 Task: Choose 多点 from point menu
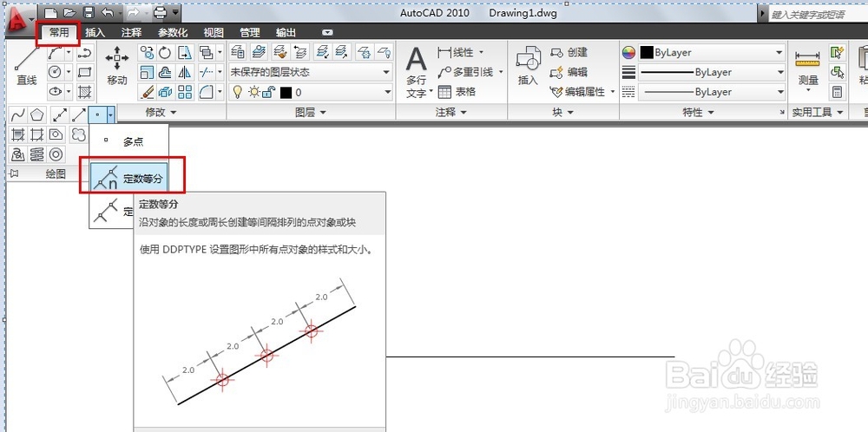tap(128, 141)
